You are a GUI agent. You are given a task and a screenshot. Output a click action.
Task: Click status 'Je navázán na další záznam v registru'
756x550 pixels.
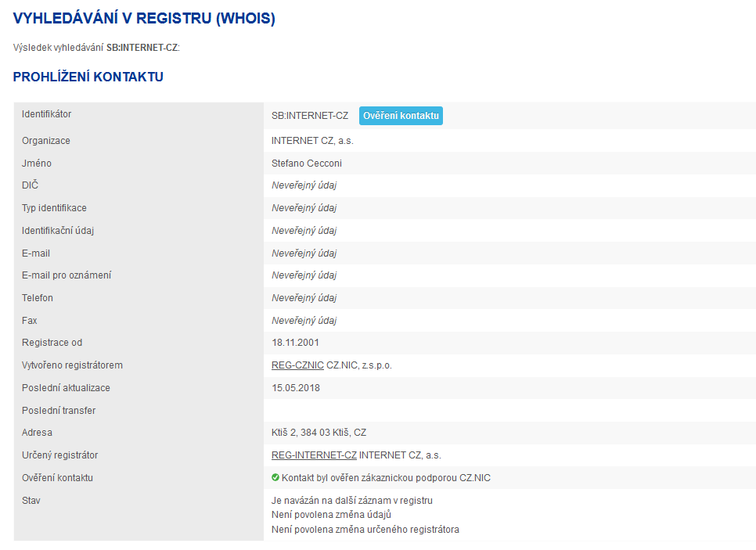[x=352, y=501]
